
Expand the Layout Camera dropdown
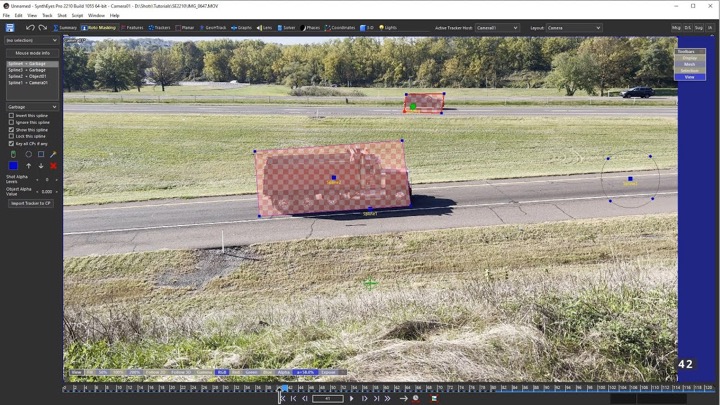[574, 28]
